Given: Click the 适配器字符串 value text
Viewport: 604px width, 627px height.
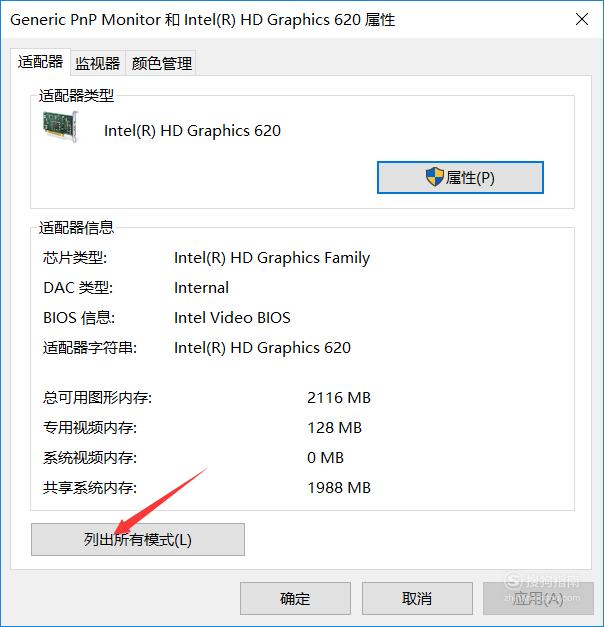Looking at the screenshot, I should 262,347.
